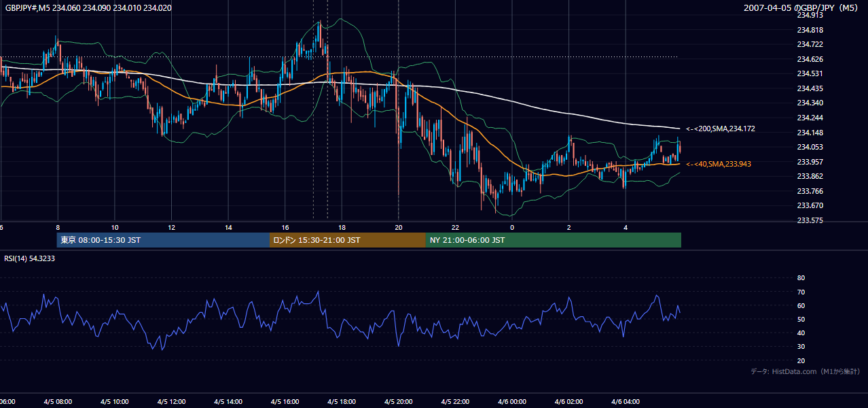
Task: Click price axis label 233.670
Action: [x=810, y=205]
